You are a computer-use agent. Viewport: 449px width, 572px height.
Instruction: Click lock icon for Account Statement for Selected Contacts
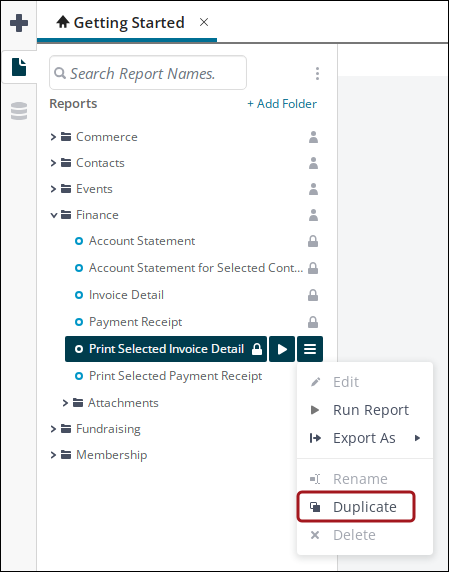click(313, 268)
